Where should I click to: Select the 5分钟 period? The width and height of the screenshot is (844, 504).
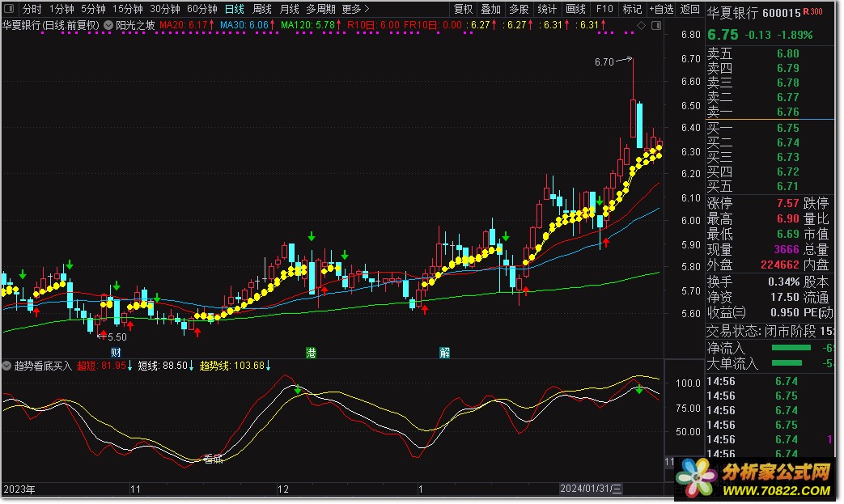tap(93, 9)
